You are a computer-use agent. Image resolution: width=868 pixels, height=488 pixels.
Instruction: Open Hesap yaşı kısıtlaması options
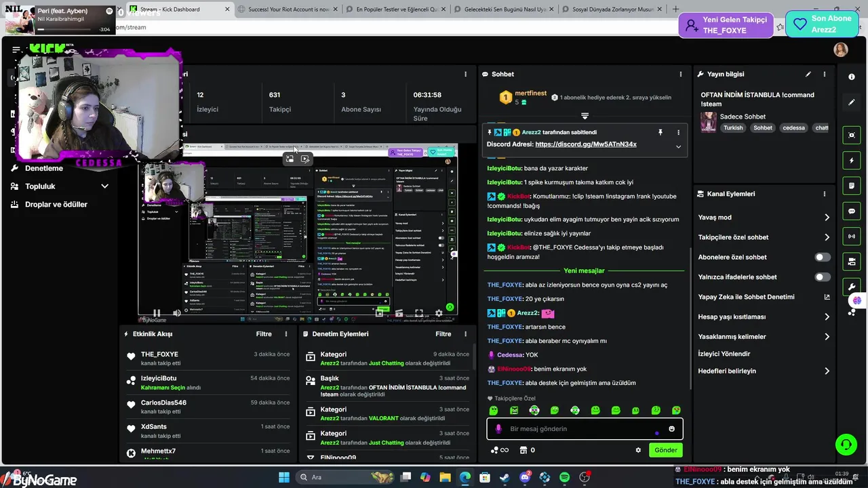(764, 317)
